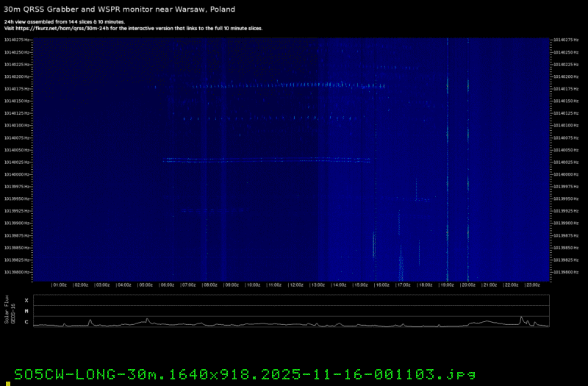Select the 16:00z time axis marker
The image size is (588, 386).
381,284
